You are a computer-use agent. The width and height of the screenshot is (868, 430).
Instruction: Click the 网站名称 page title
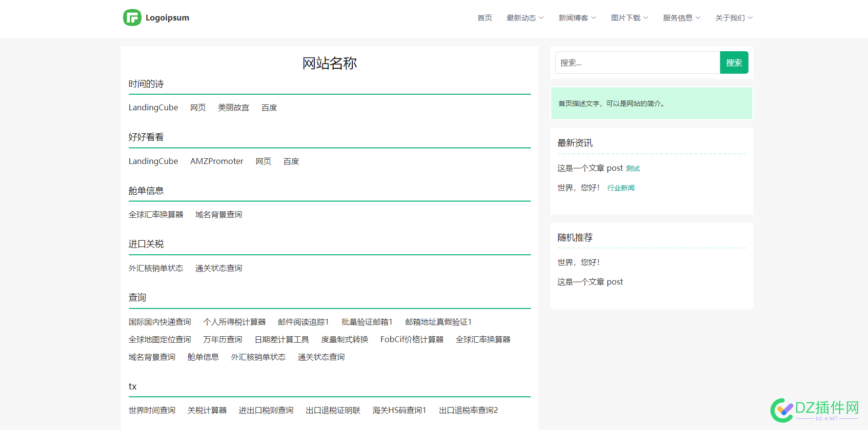tap(330, 63)
